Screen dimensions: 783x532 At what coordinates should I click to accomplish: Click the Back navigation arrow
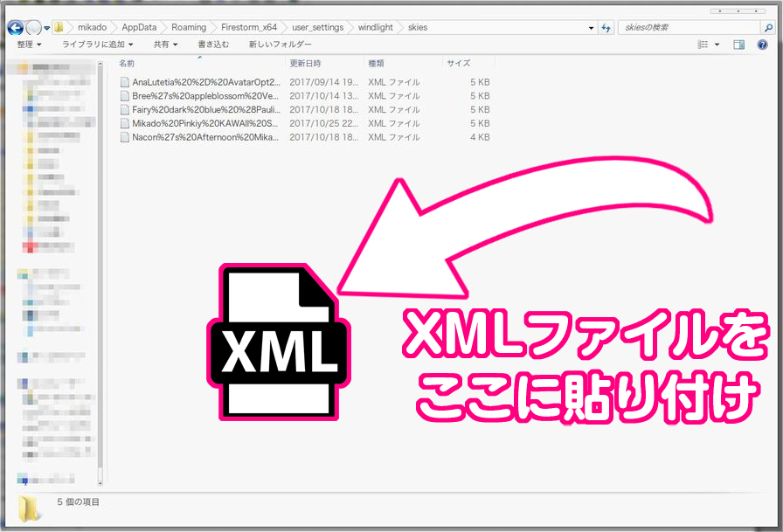pos(14,27)
